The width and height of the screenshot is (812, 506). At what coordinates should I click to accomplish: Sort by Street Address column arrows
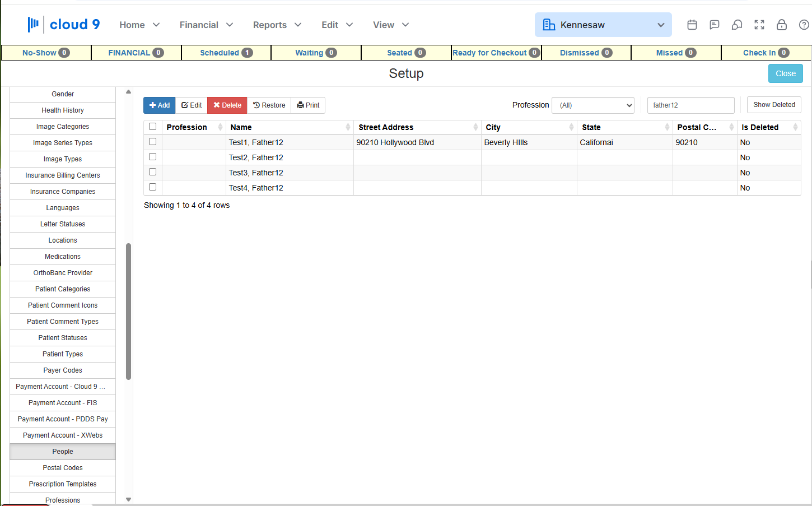pyautogui.click(x=475, y=127)
